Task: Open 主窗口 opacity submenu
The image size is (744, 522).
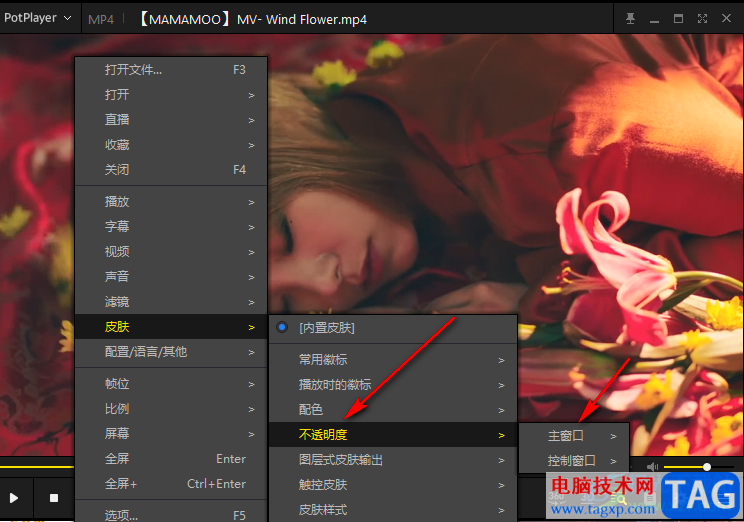Action: 574,436
